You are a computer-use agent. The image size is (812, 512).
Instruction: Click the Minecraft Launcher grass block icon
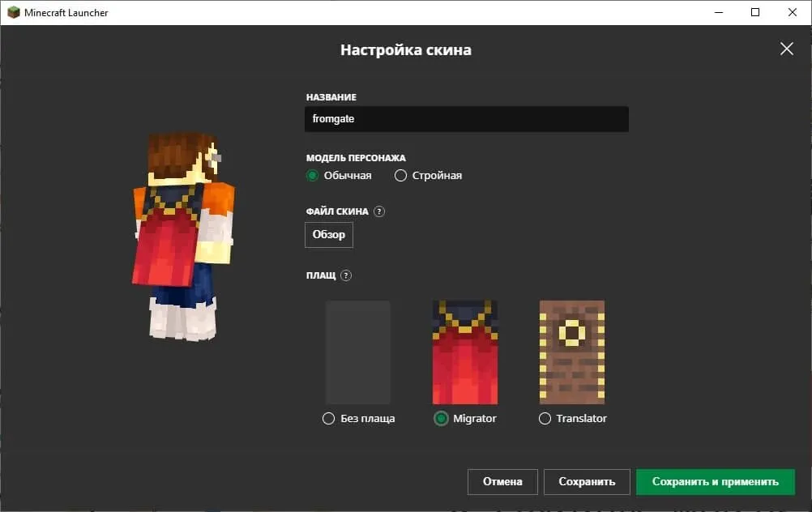[14, 12]
